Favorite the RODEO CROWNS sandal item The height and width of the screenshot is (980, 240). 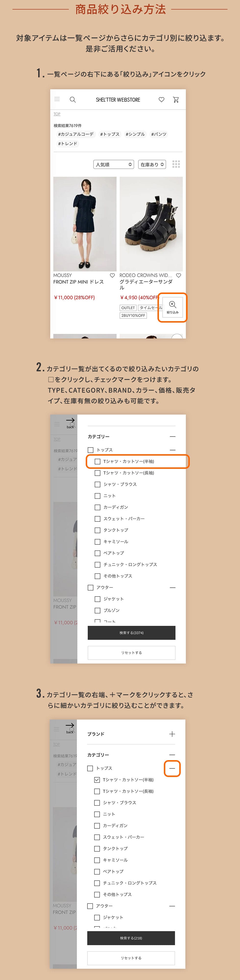[x=178, y=275]
